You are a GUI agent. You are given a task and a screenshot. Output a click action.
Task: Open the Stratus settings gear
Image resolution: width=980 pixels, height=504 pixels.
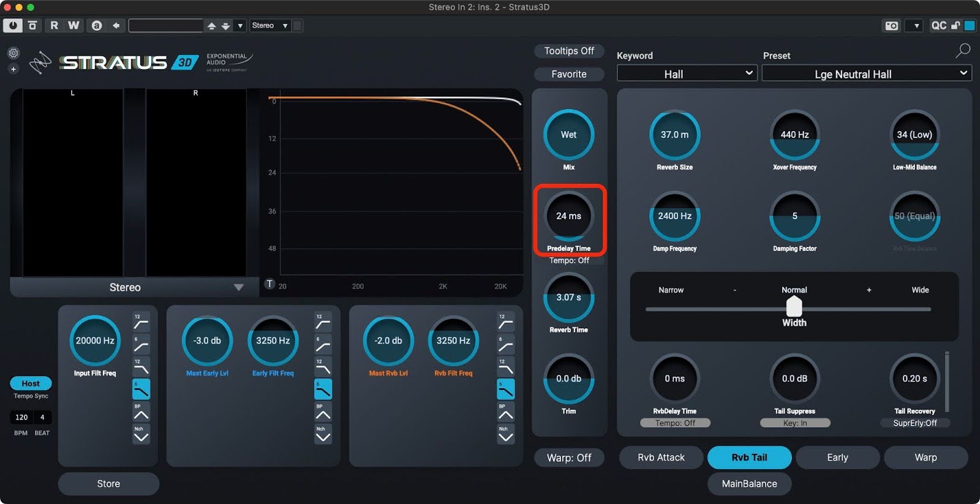point(13,53)
